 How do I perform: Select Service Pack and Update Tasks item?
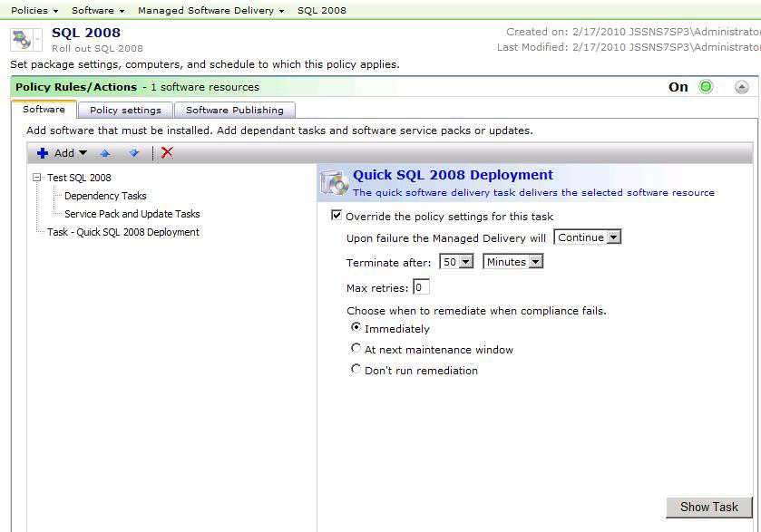tap(132, 214)
